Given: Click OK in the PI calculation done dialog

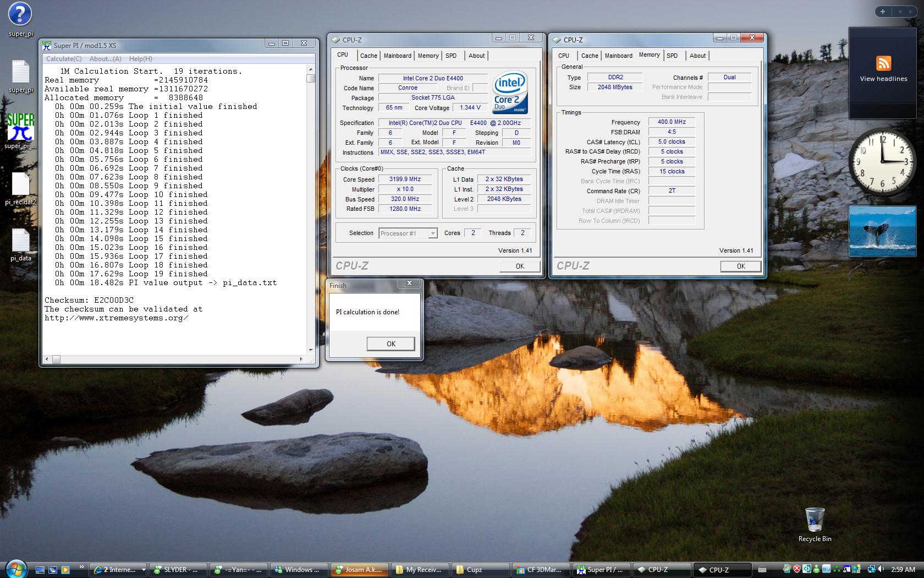Looking at the screenshot, I should coord(391,343).
